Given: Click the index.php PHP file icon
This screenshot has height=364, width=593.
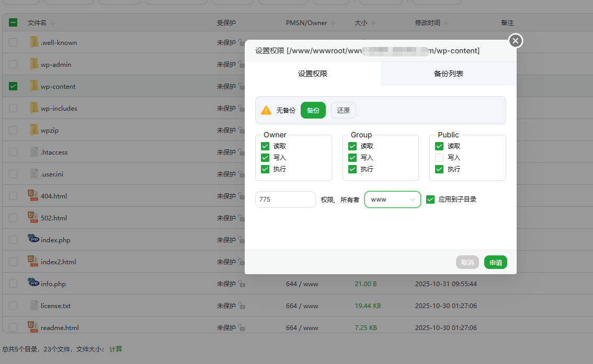Looking at the screenshot, I should [33, 239].
